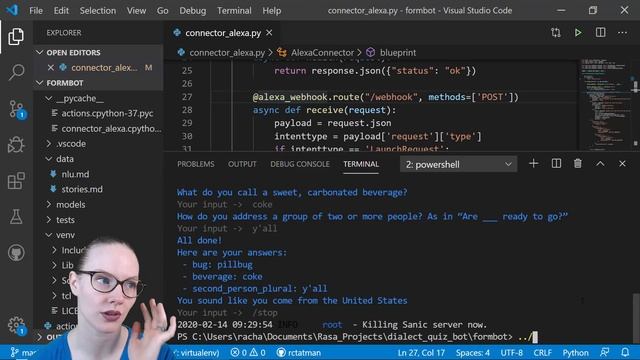The image size is (640, 360).
Task: Open the Edit menu
Action: [x=61, y=10]
